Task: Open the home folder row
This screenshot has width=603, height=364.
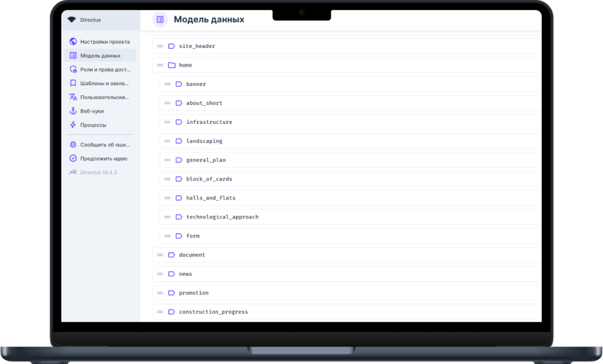Action: 347,65
